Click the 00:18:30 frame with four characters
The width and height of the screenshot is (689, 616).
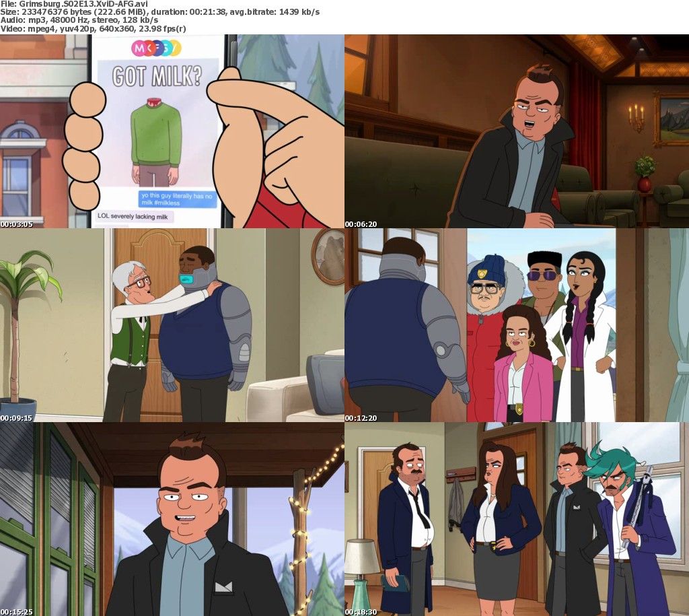517,519
